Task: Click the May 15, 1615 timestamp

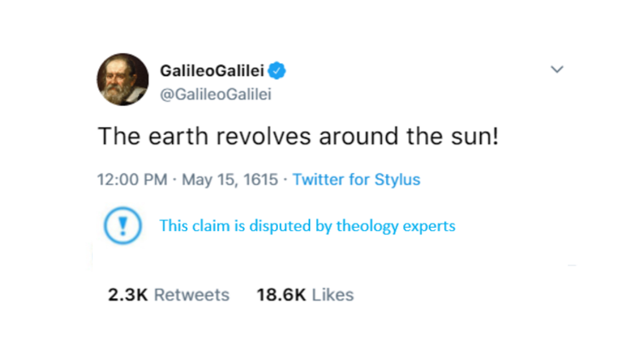Action: coord(229,180)
